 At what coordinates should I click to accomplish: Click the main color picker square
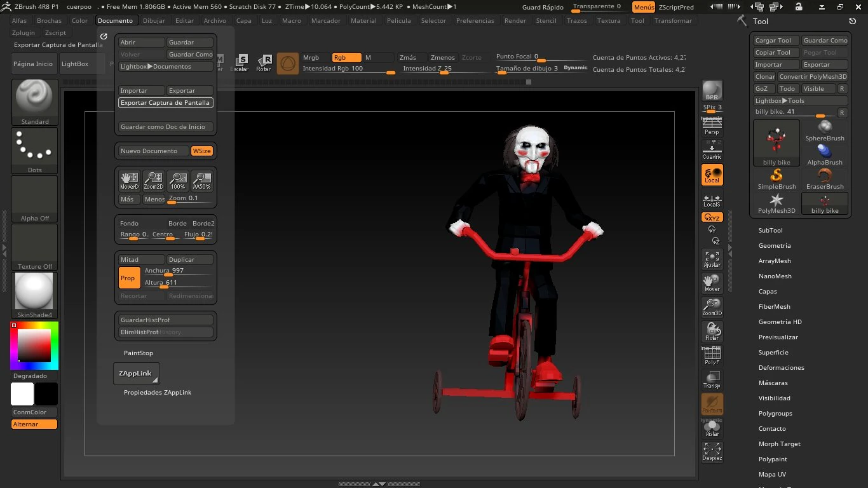(x=34, y=346)
